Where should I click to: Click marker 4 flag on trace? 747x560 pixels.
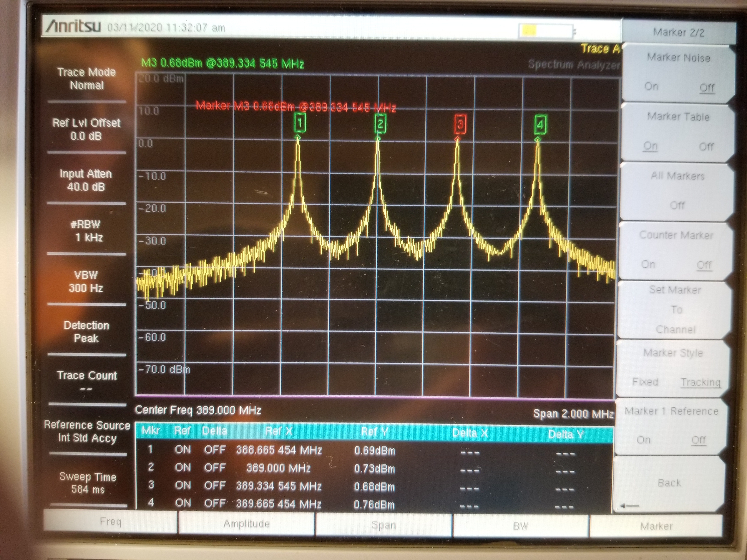point(540,125)
